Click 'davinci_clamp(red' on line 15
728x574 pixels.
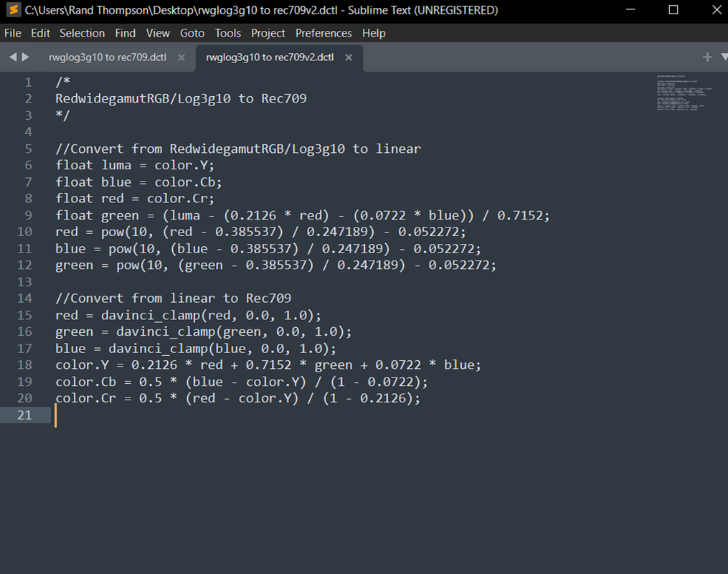pos(166,315)
